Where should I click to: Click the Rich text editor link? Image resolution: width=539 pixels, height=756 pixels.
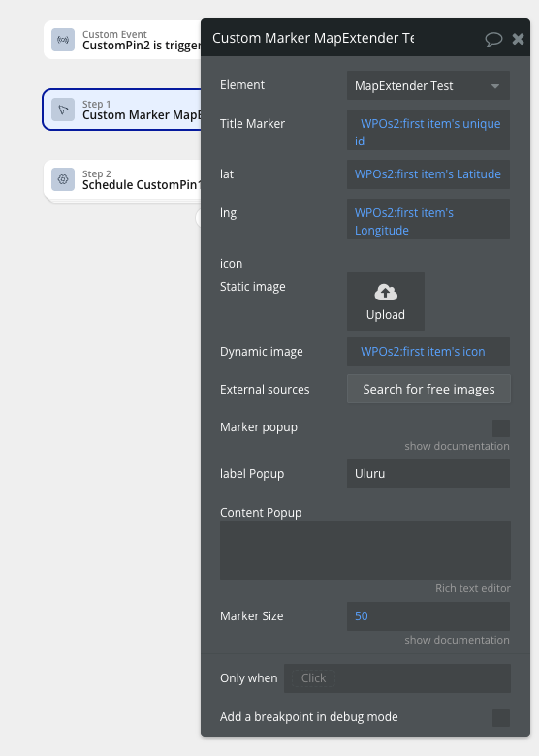click(472, 588)
